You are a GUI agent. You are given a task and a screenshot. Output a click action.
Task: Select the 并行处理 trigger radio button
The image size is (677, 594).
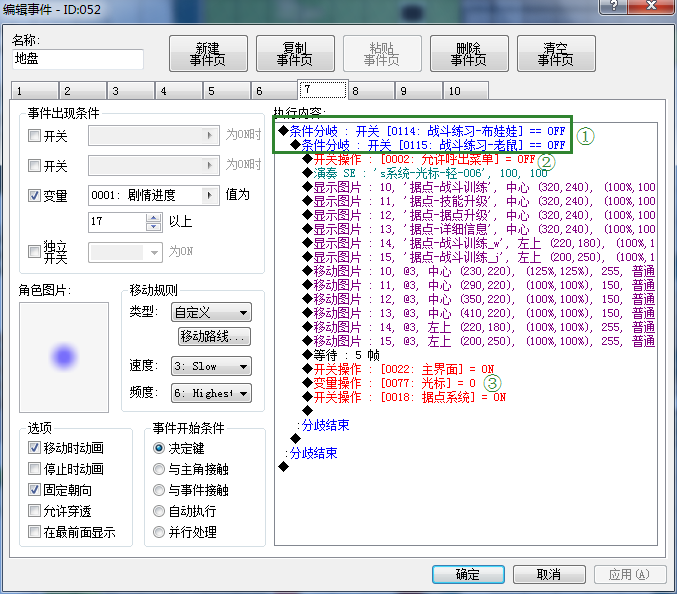[x=159, y=532]
